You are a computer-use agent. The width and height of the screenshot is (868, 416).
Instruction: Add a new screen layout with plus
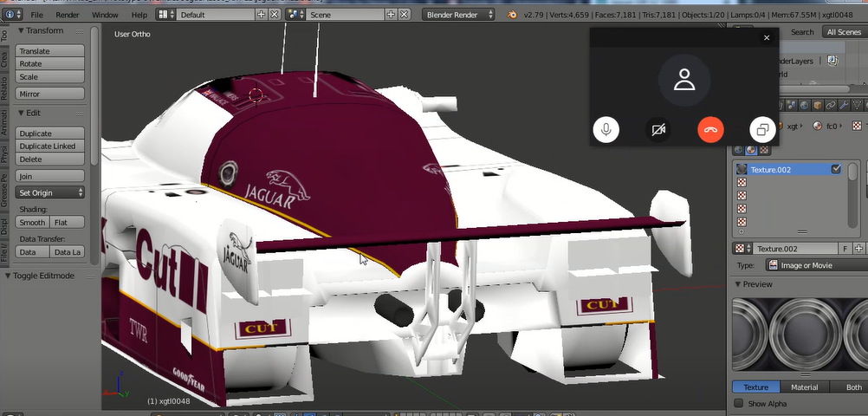[262, 15]
